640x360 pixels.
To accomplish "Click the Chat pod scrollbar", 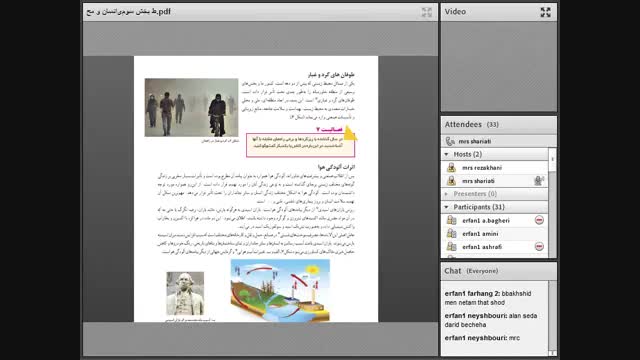I will [x=553, y=318].
